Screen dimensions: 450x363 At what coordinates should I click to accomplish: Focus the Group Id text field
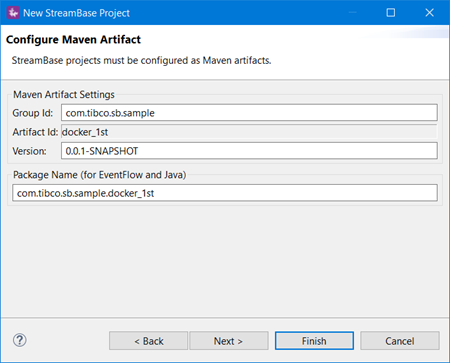click(249, 113)
